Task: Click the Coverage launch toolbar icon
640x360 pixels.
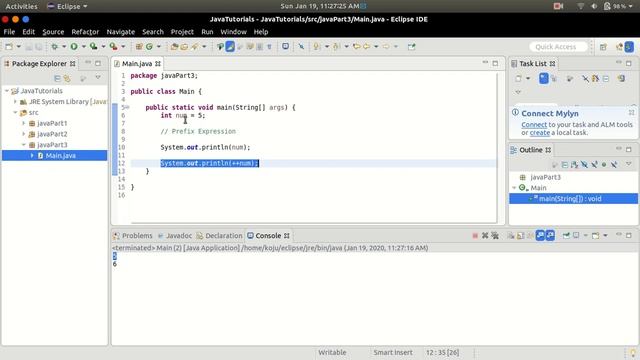Action: point(93,47)
